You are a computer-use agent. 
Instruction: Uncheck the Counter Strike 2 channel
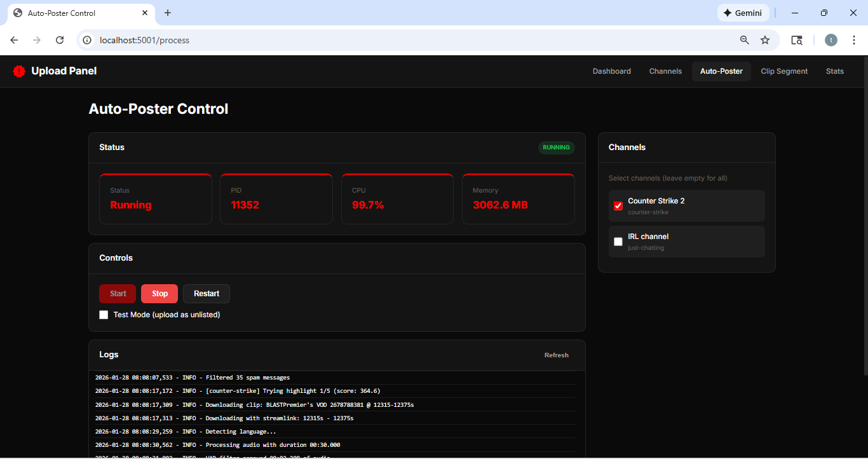[618, 206]
